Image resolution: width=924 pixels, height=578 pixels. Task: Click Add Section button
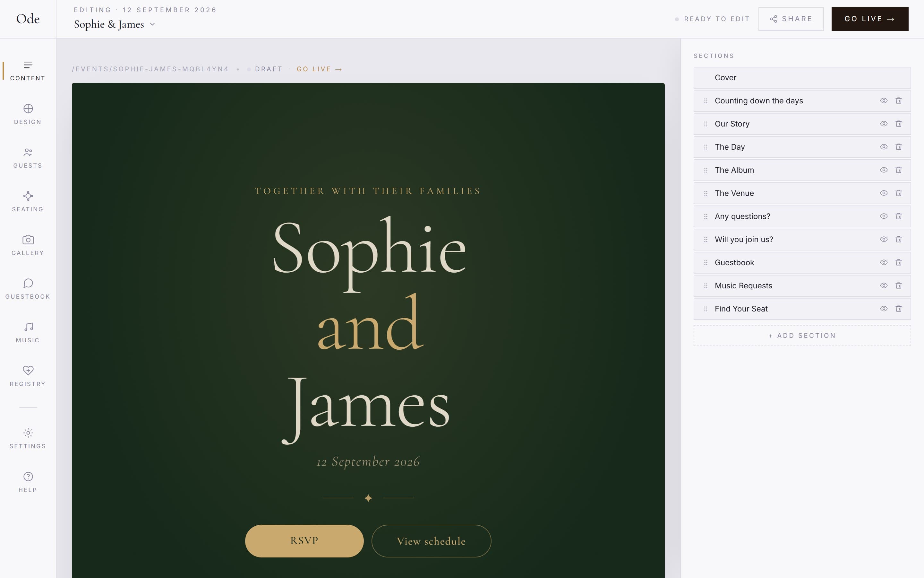pyautogui.click(x=802, y=336)
